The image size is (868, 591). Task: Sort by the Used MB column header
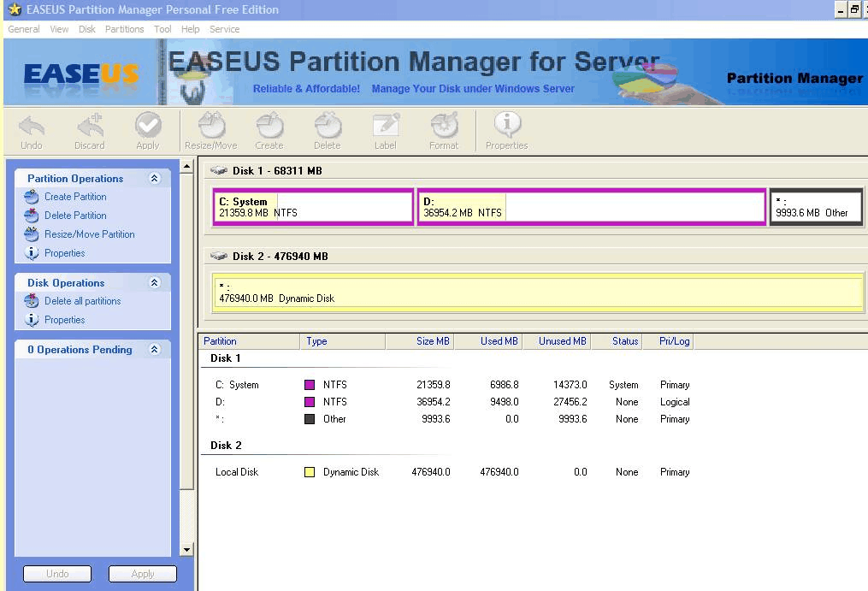(488, 341)
